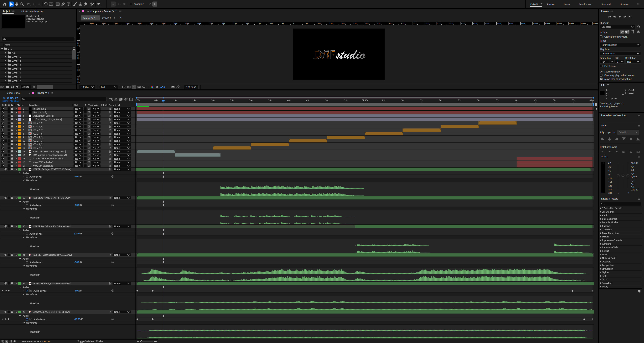Image resolution: width=644 pixels, height=343 pixels.
Task: Select the Puppet Pin tool
Action: [99, 4]
